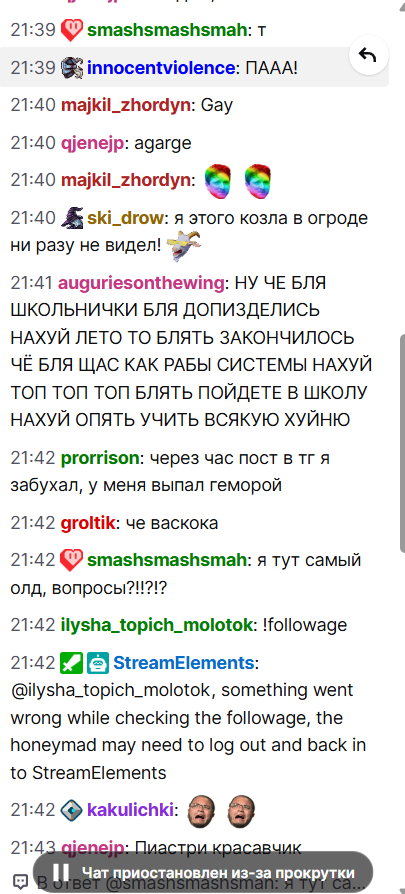Open the prorrison user profile

(x=100, y=458)
